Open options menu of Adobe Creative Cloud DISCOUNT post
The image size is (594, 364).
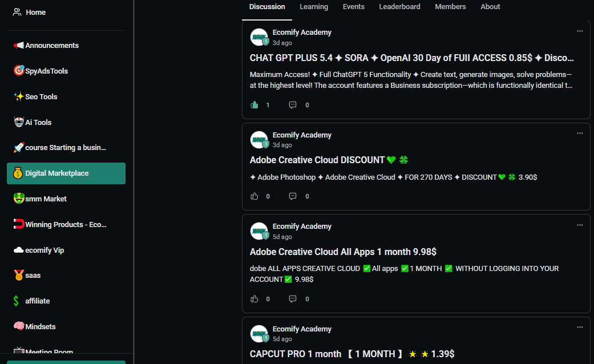pyautogui.click(x=580, y=134)
